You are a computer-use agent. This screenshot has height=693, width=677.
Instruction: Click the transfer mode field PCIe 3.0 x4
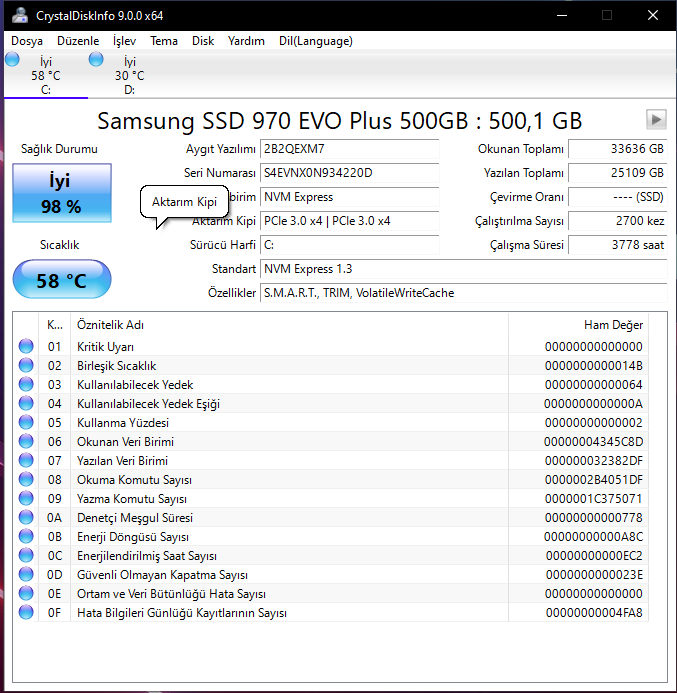[350, 221]
